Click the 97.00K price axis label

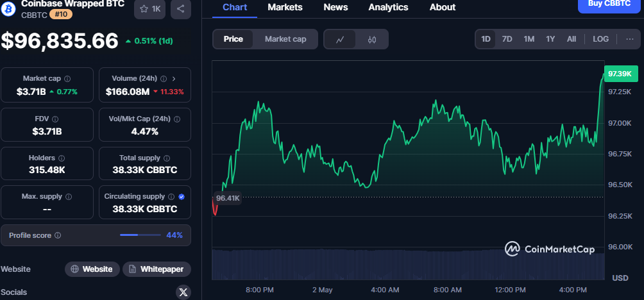[620, 123]
